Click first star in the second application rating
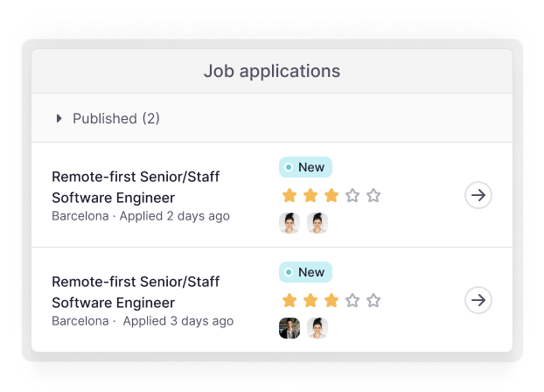 click(x=289, y=300)
